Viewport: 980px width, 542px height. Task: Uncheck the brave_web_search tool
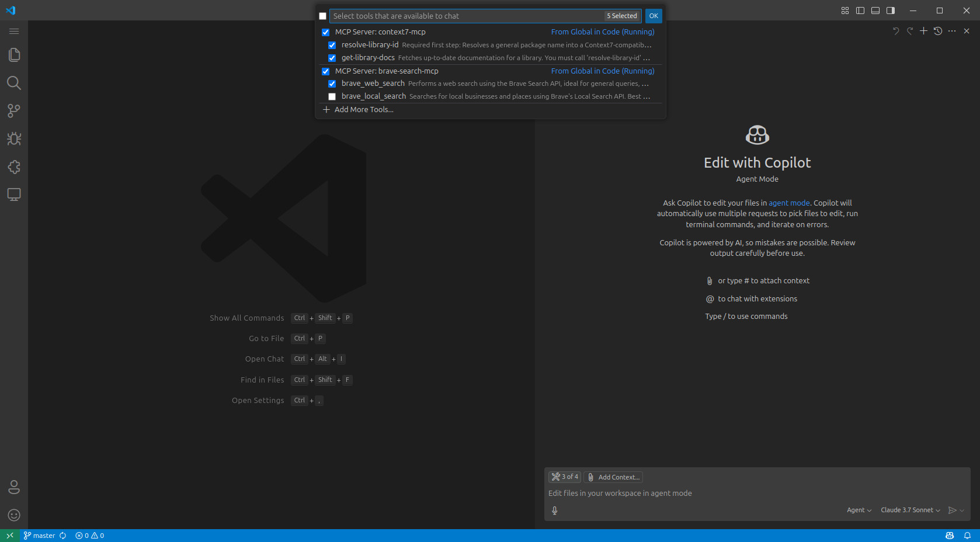[332, 84]
